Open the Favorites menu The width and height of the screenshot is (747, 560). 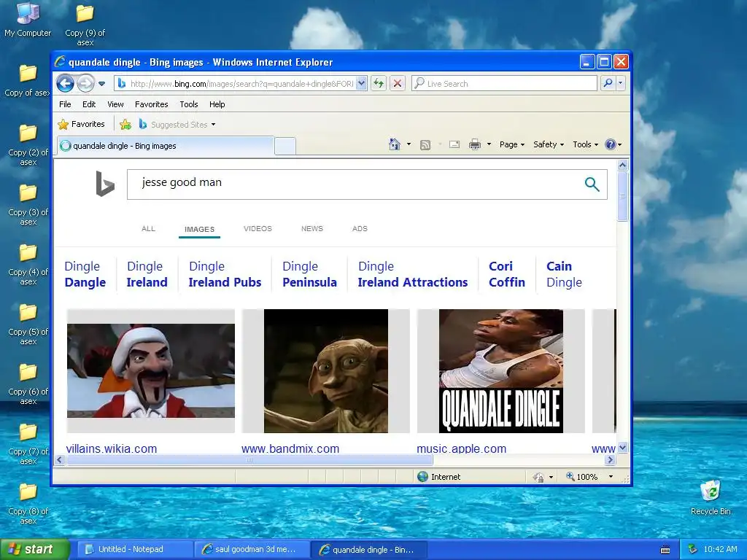click(x=151, y=104)
